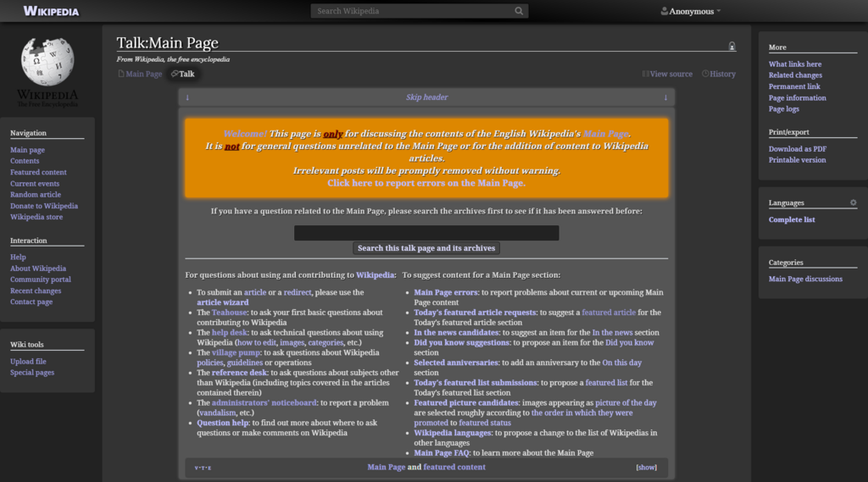Open Complete list under Languages
The height and width of the screenshot is (482, 868).
pyautogui.click(x=792, y=219)
